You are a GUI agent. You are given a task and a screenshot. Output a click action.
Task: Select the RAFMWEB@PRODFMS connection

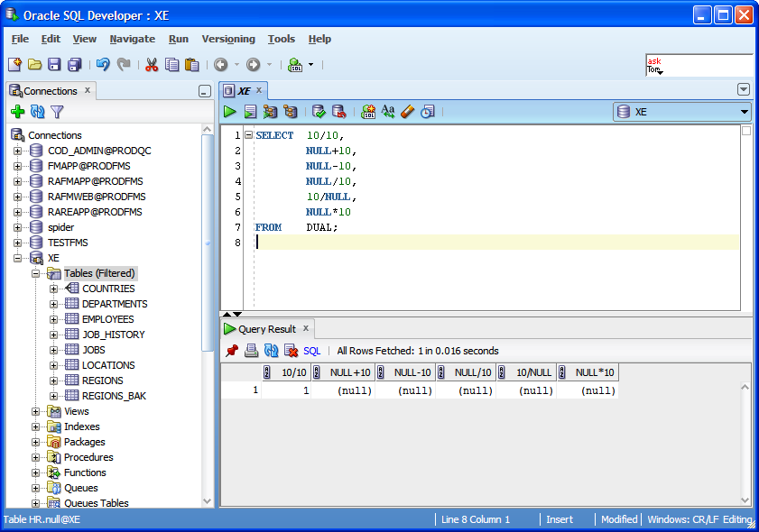pos(97,197)
